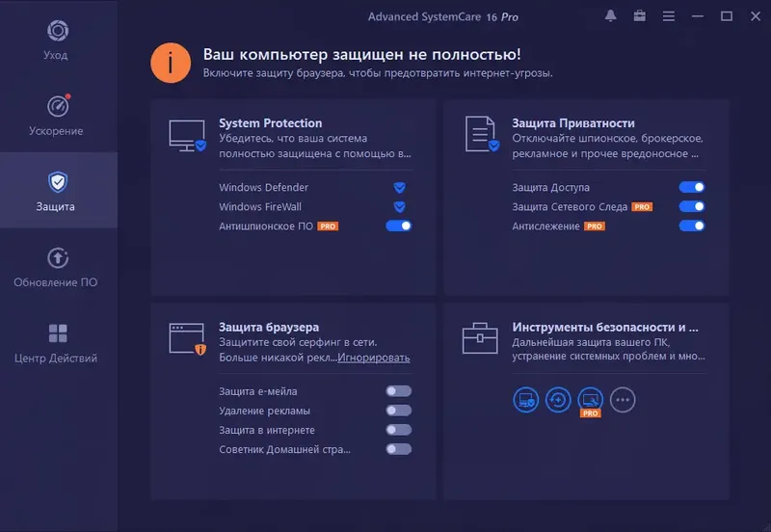The image size is (771, 532).
Task: Open the first security tool monitor-shield icon
Action: [x=525, y=400]
